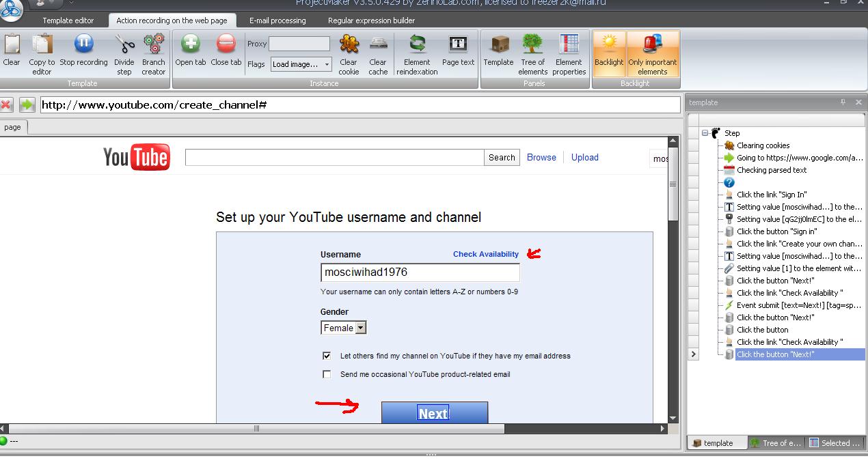Click the green go arrow icon
This screenshot has height=465, width=868.
pyautogui.click(x=27, y=104)
